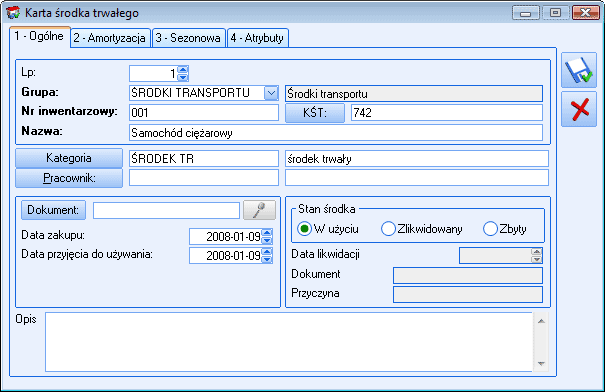
Task: Switch to the 2 - Amortyzacja tab
Action: point(110,38)
